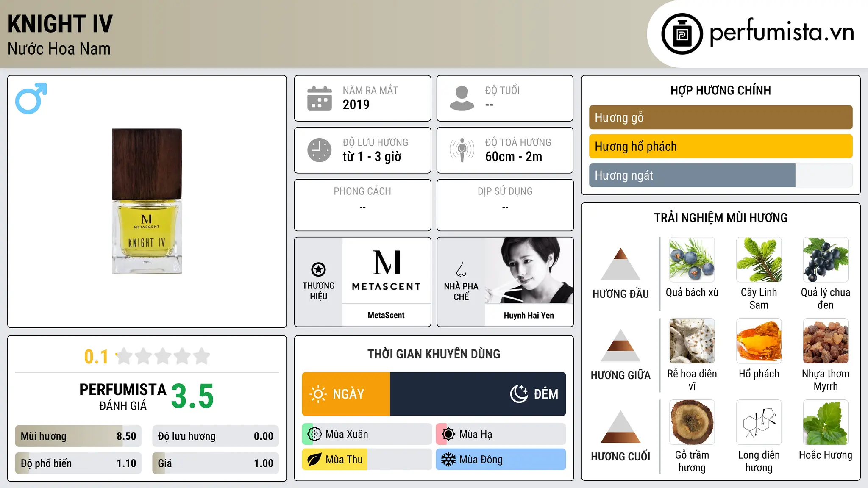Open the perfumista.vn site name link

(782, 32)
